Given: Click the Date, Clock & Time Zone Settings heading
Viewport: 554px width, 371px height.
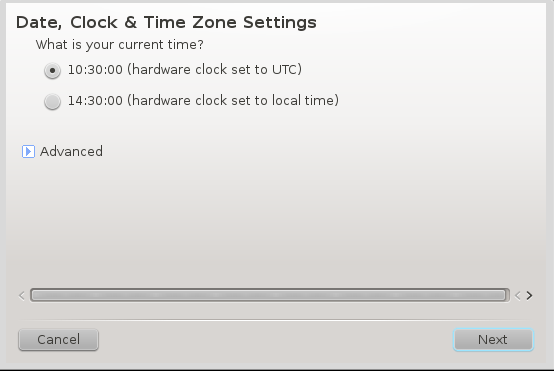Looking at the screenshot, I should tap(166, 23).
